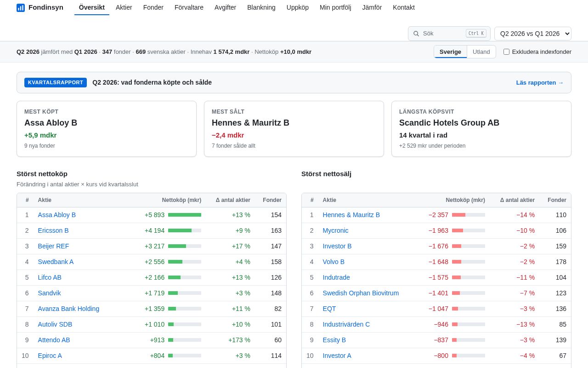This screenshot has width=588, height=368.
Task: Open Uppköp in navigation
Action: pos(298,7)
